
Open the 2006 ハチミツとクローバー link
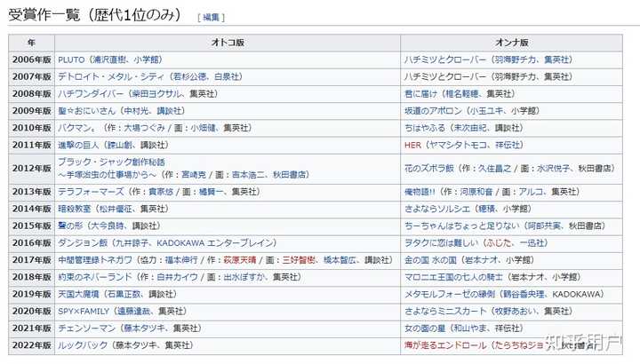(445, 59)
